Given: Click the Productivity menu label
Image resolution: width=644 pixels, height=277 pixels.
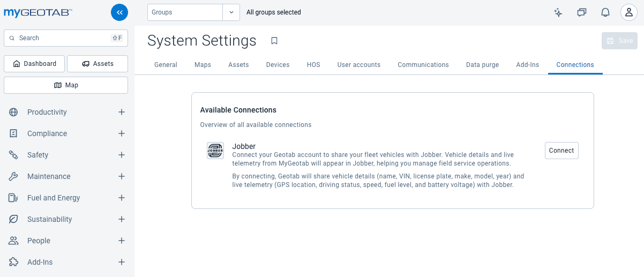Looking at the screenshot, I should pos(47,112).
